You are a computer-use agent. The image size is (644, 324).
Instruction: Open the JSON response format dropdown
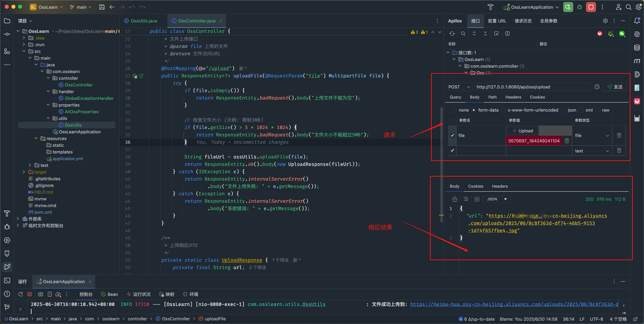(x=497, y=199)
